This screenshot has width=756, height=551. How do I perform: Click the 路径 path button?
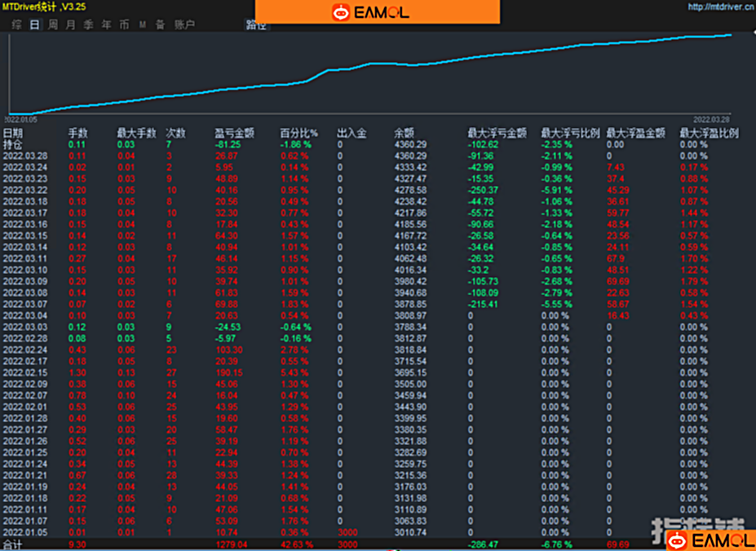[256, 24]
